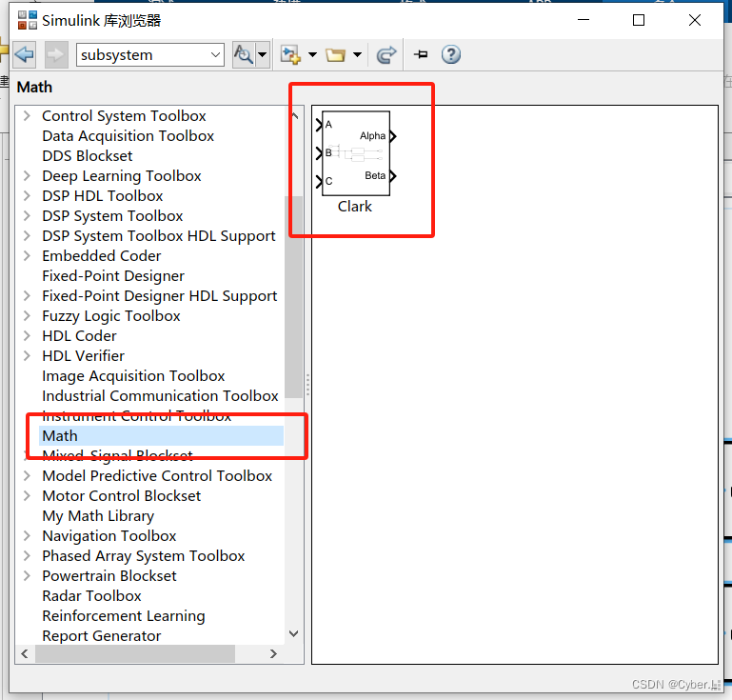Minimize the library browser window
This screenshot has width=732, height=700.
pyautogui.click(x=584, y=20)
